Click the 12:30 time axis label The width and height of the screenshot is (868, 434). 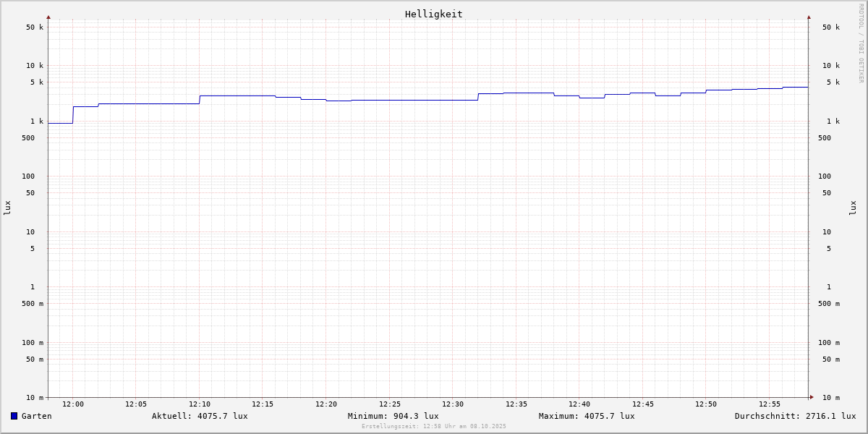(x=453, y=404)
